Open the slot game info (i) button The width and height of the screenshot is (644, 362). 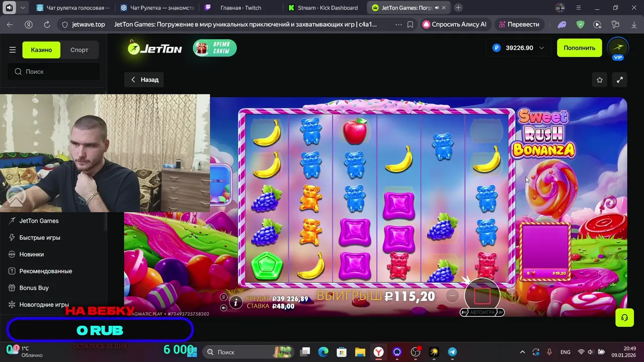(236, 302)
